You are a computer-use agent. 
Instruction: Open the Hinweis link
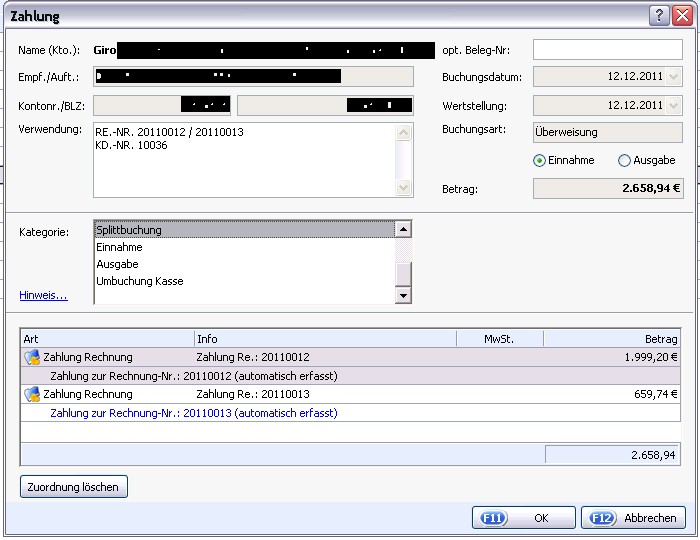[x=43, y=295]
